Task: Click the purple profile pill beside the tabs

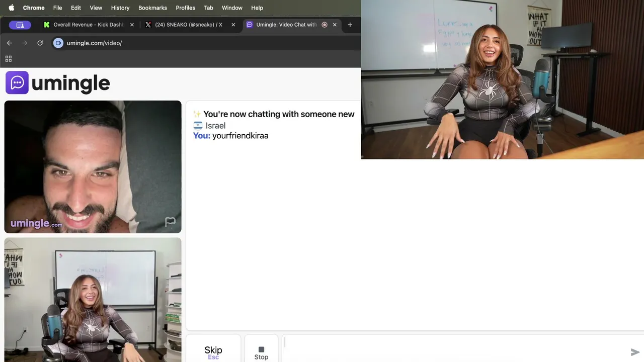Action: (x=20, y=25)
